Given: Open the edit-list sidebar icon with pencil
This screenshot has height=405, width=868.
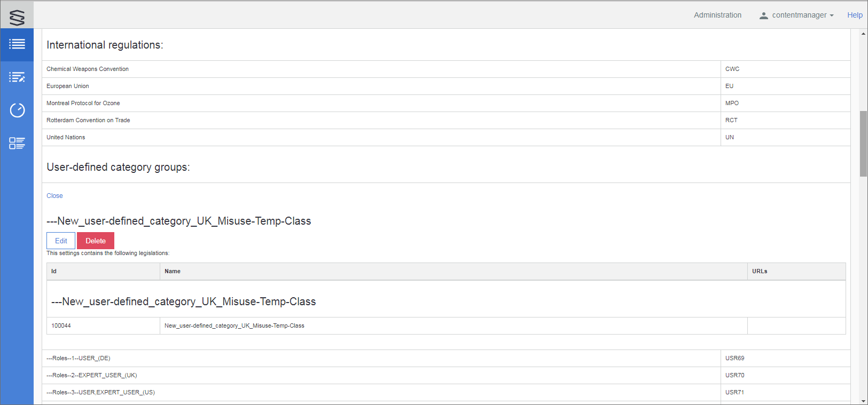Looking at the screenshot, I should pos(17,77).
